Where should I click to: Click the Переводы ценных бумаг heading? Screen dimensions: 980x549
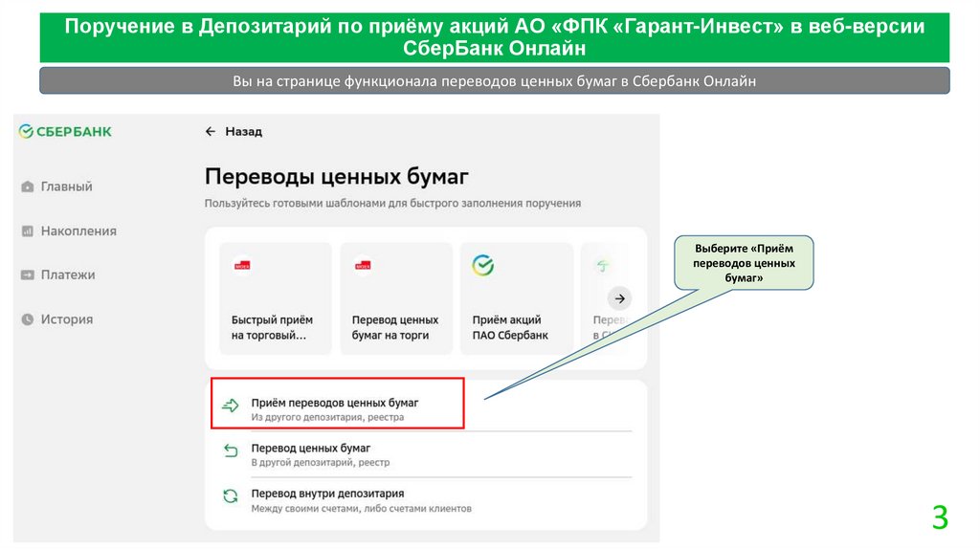click(x=336, y=177)
